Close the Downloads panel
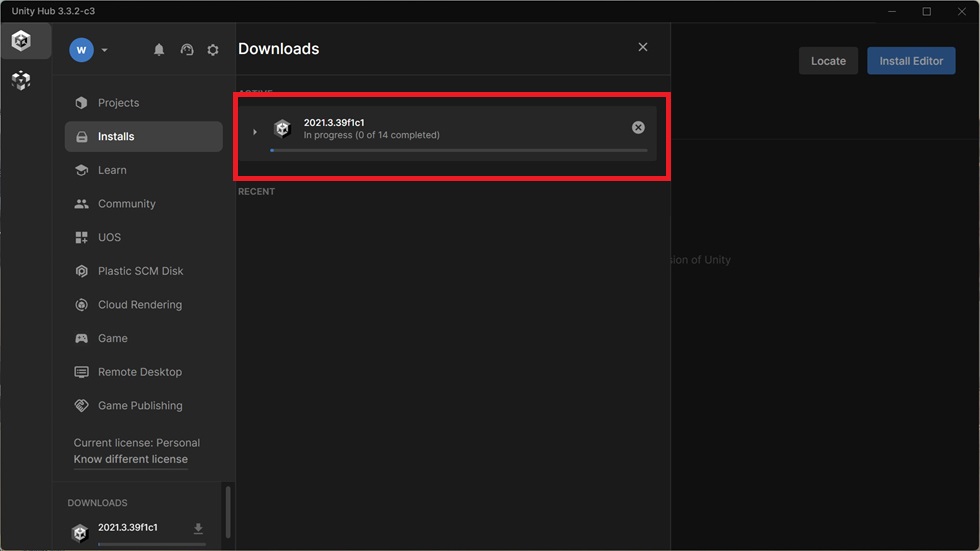The image size is (980, 551). tap(642, 47)
